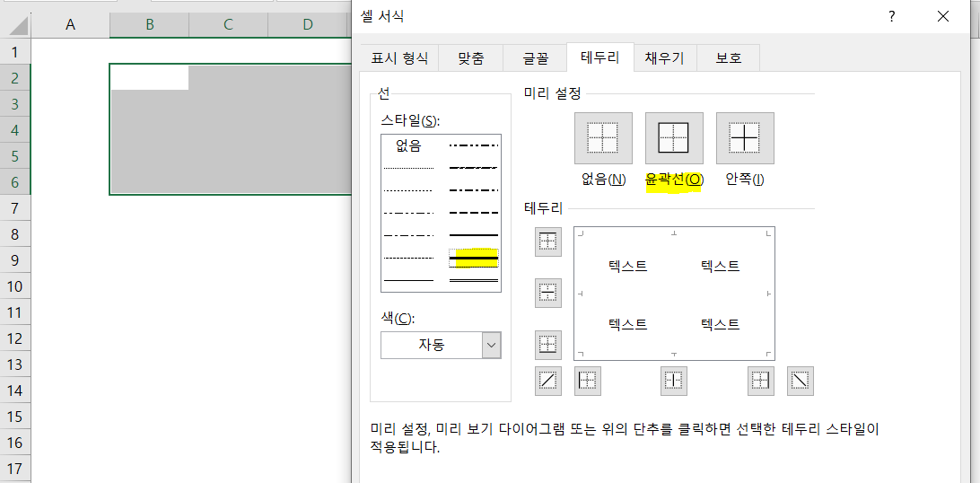Select the medium dashed line style

[474, 213]
